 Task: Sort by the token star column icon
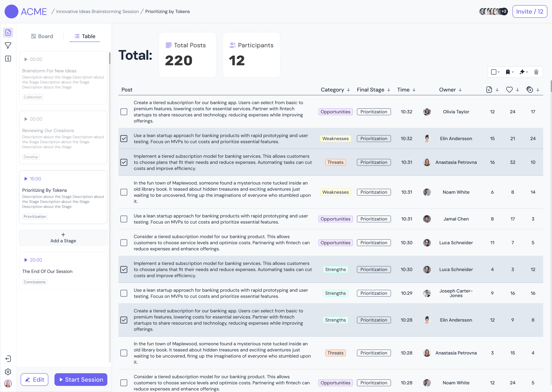(x=529, y=90)
